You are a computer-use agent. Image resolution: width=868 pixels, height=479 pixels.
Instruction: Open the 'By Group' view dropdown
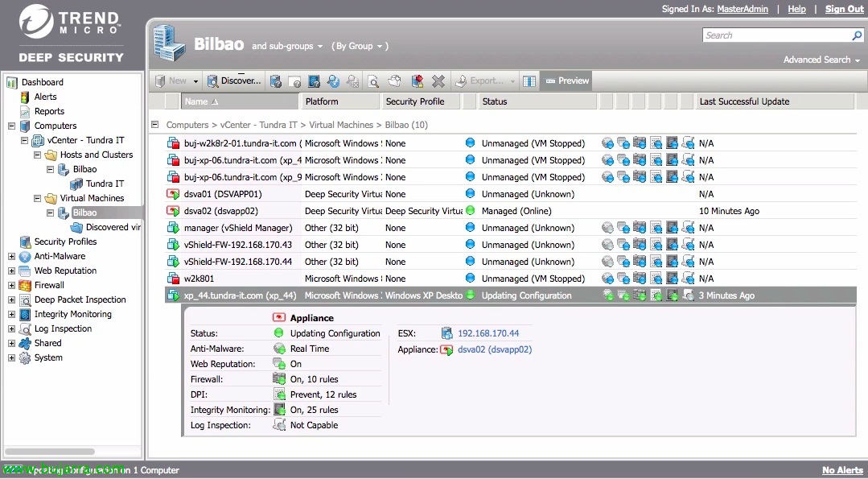360,46
